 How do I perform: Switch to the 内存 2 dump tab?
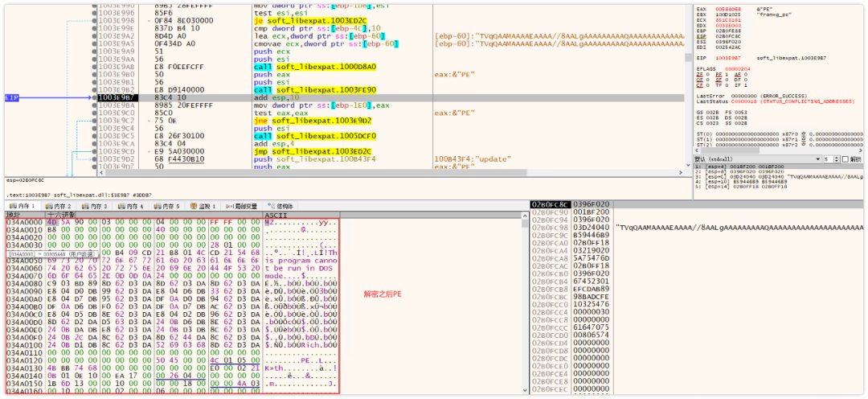[59, 206]
